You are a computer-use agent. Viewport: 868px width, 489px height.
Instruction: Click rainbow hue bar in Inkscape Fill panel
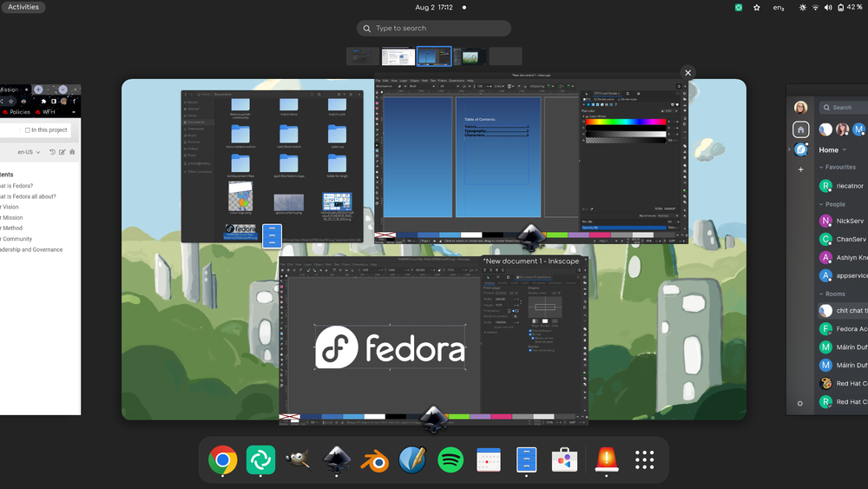pyautogui.click(x=626, y=122)
